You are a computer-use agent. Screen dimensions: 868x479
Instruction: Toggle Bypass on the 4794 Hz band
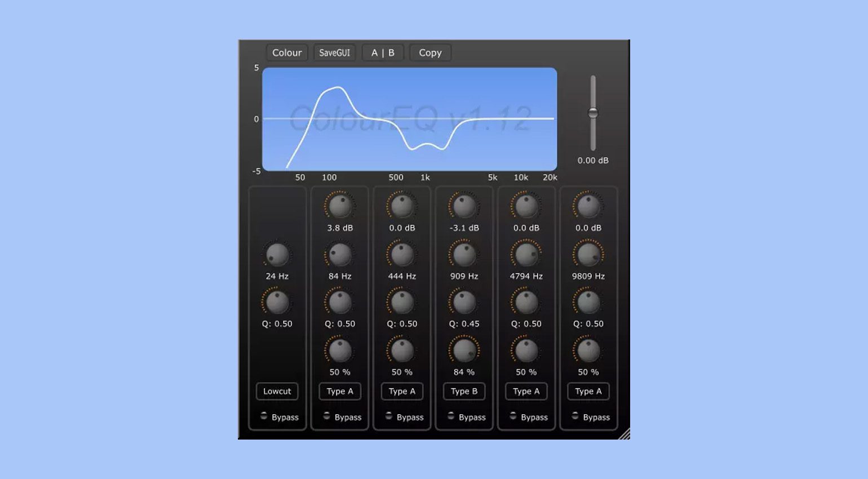pyautogui.click(x=512, y=416)
